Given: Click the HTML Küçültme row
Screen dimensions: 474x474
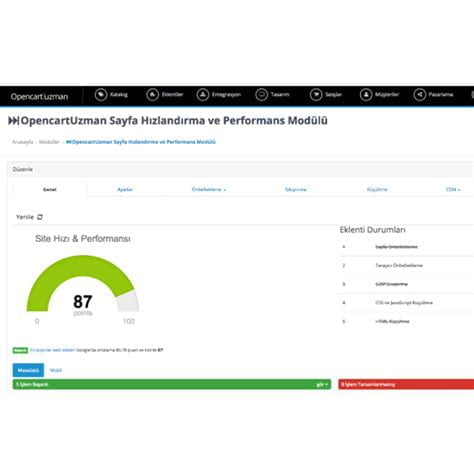Looking at the screenshot, I should pyautogui.click(x=406, y=322).
